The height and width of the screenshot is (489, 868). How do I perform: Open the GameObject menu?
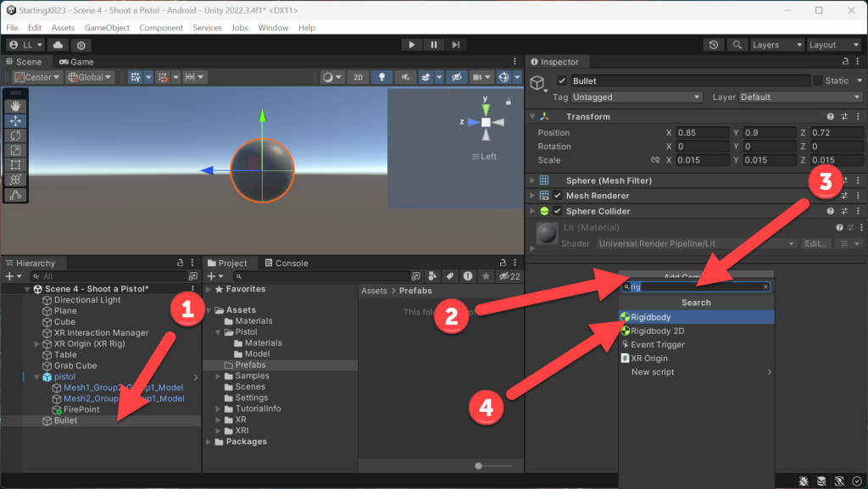107,28
